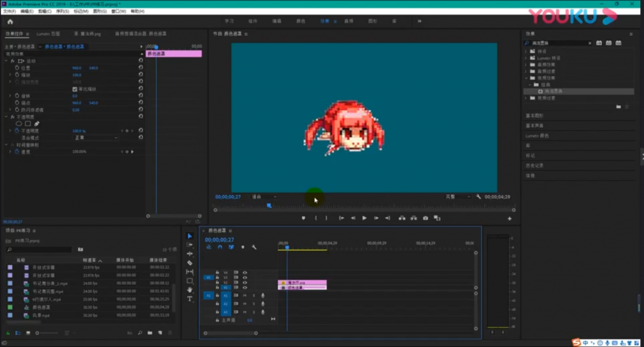Open the Essential Graphics panel
644x347 pixels.
(x=535, y=116)
